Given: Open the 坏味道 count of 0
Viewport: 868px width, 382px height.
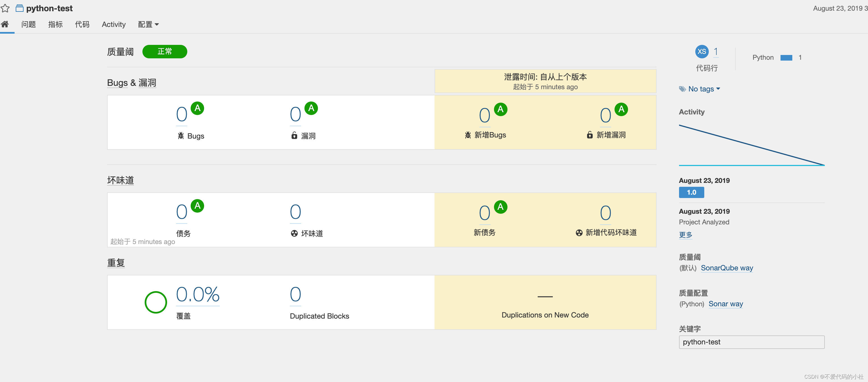Looking at the screenshot, I should (296, 212).
